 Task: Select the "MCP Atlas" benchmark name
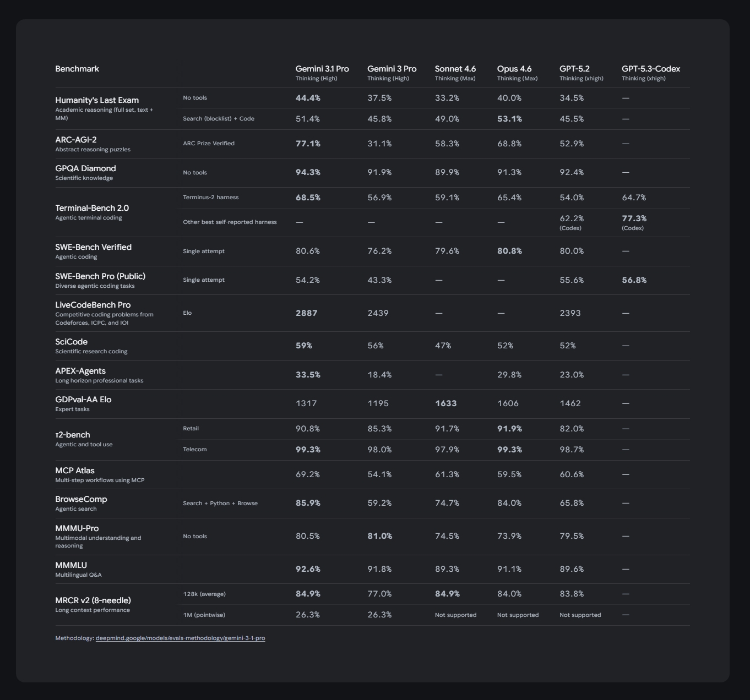(75, 471)
